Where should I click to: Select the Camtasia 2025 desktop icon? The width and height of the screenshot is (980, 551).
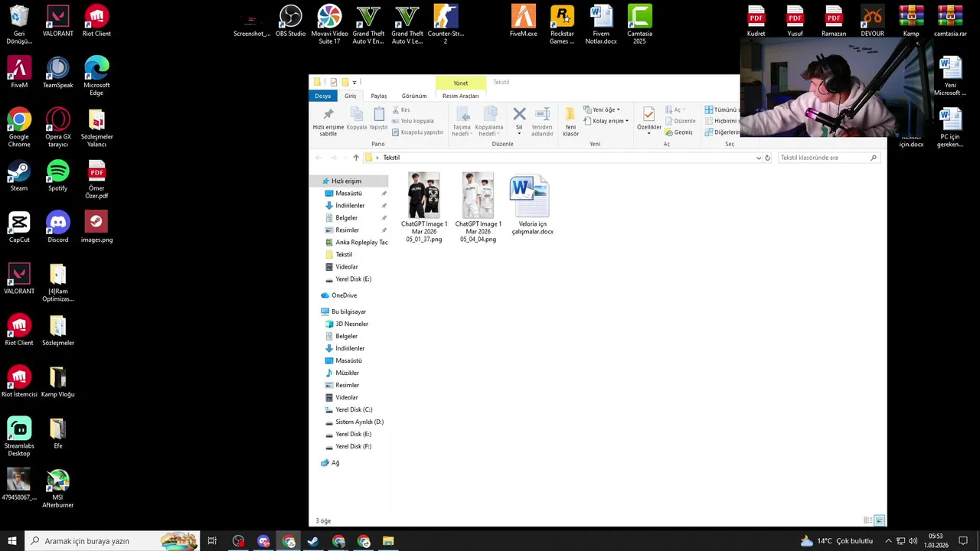(639, 24)
